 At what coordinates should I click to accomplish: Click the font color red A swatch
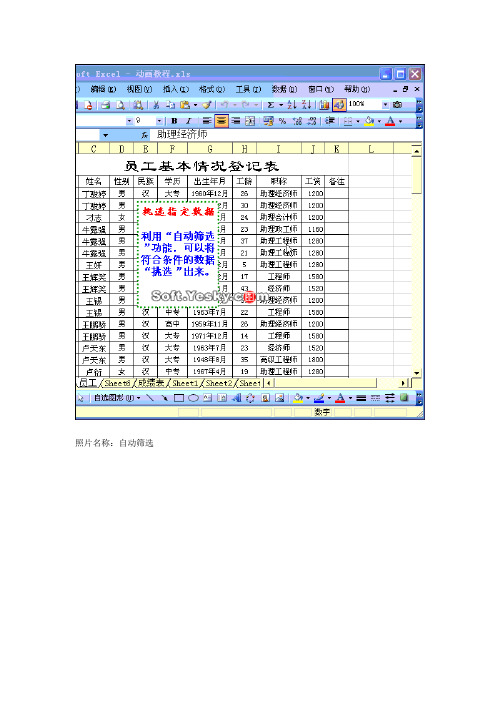pos(390,121)
